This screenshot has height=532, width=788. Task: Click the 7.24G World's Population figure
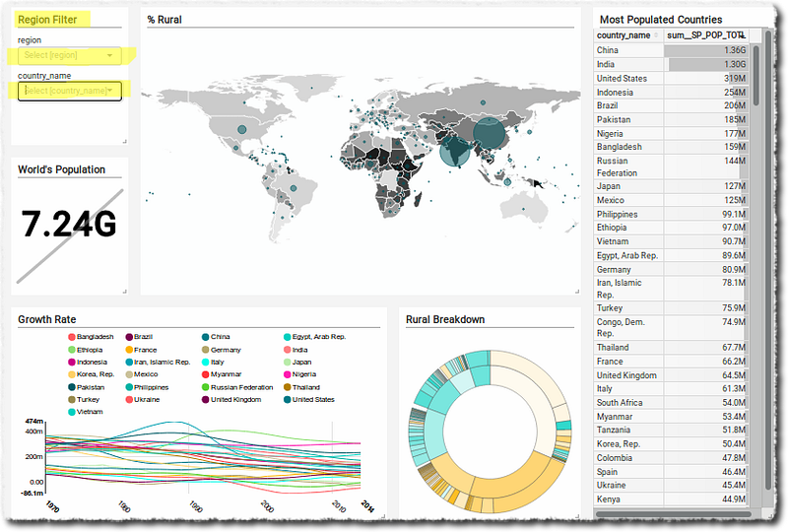(x=69, y=225)
